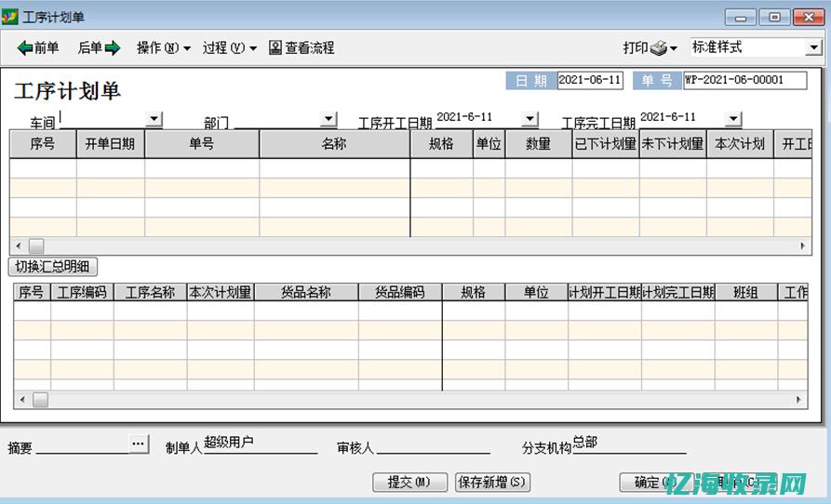Click the 审核人 field
Viewport: 831px width, 504px height.
(433, 445)
